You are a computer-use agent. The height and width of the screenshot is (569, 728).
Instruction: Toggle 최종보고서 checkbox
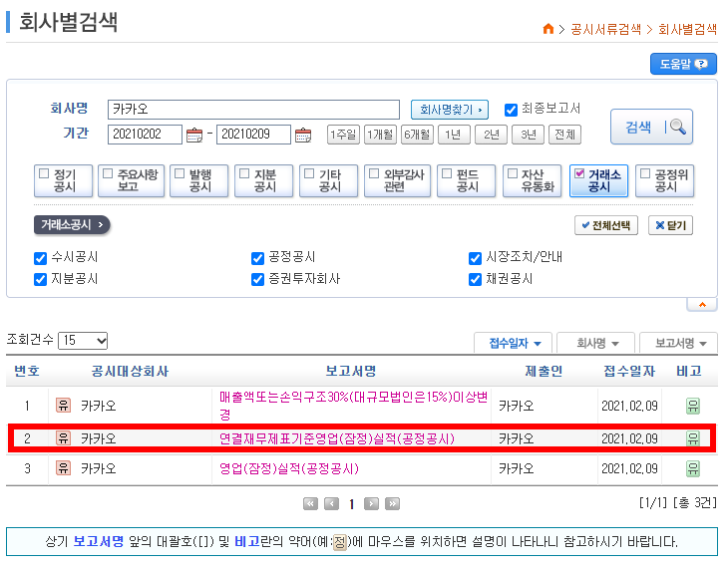(x=511, y=110)
